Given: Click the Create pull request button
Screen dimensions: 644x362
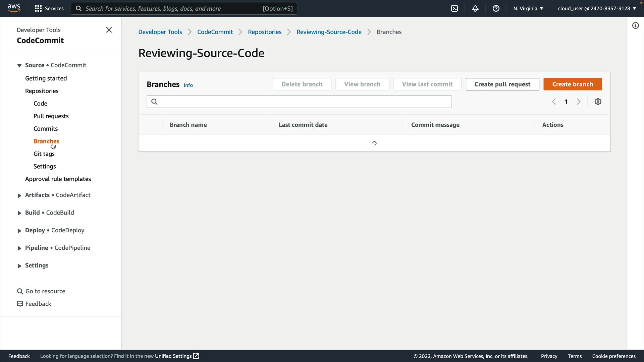Looking at the screenshot, I should pyautogui.click(x=502, y=84).
